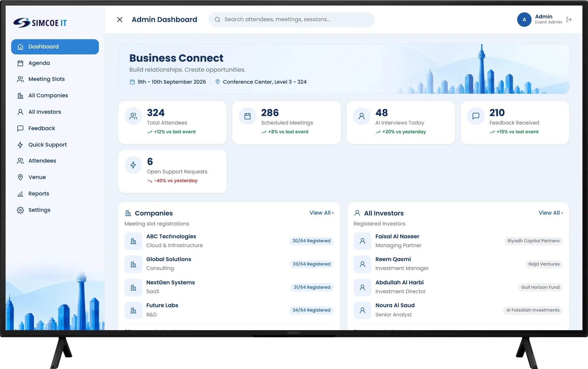Select All Investors in sidebar
588x369 pixels.
coord(55,112)
